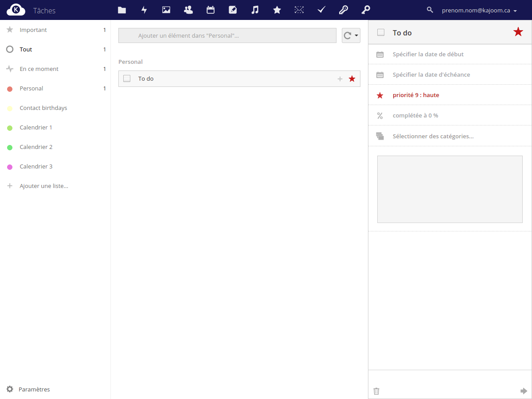Open the prenom.nom@kajoom.ca user menu
Screen dimensions: 532x399
479,10
